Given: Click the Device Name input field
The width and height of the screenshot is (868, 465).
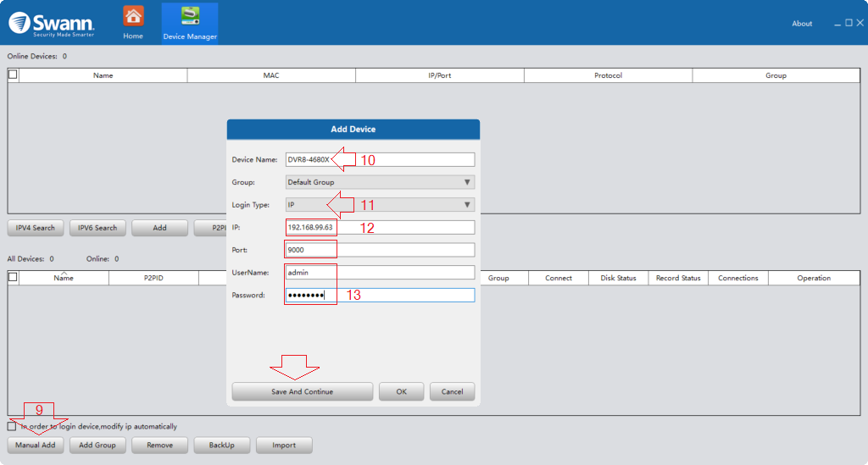Looking at the screenshot, I should [x=379, y=159].
